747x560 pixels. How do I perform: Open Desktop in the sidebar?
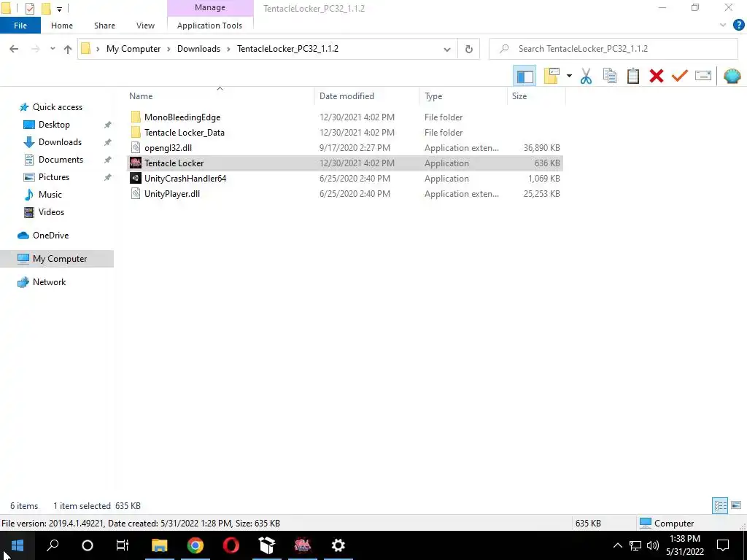[x=54, y=125]
